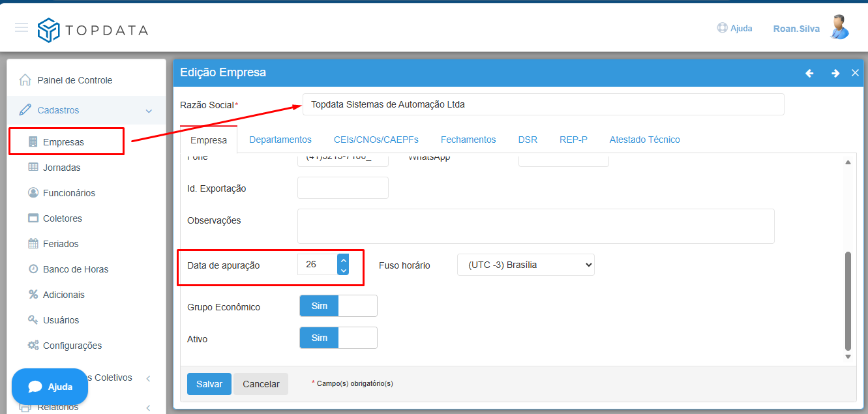
Task: Switch to the Departamentos tab
Action: (280, 140)
